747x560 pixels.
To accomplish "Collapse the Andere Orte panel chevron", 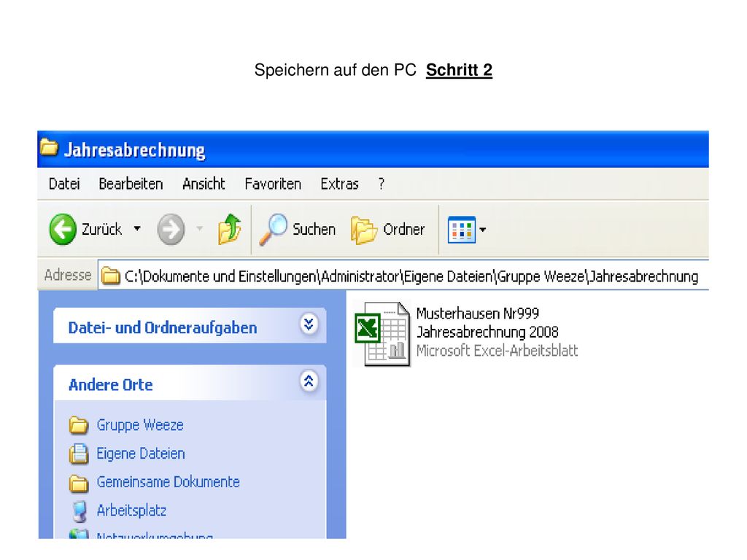I will pyautogui.click(x=309, y=381).
